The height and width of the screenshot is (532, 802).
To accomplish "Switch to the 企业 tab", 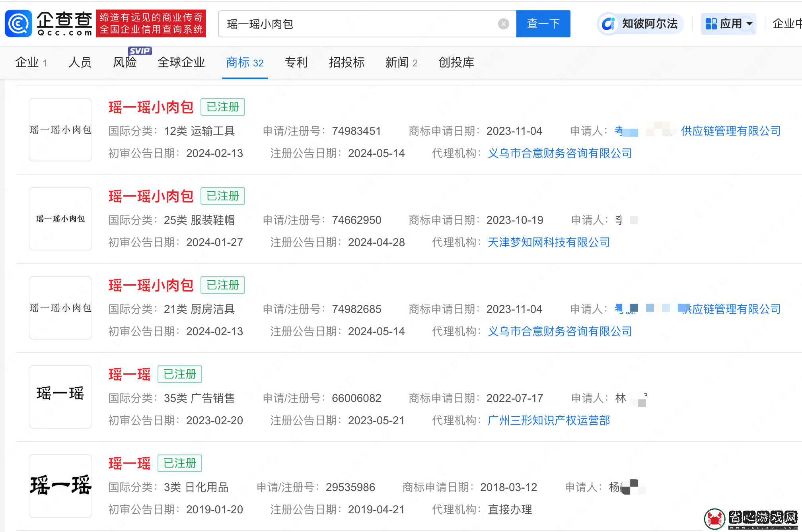I will [x=31, y=62].
